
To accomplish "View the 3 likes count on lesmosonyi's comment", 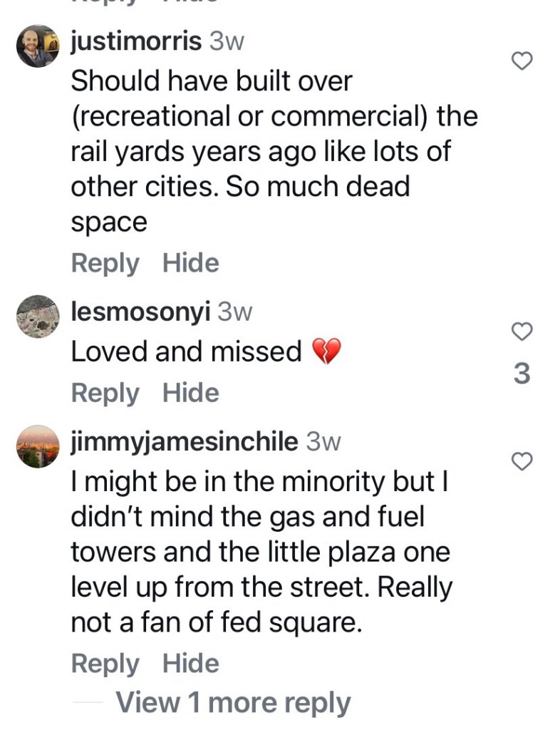I will point(522,374).
